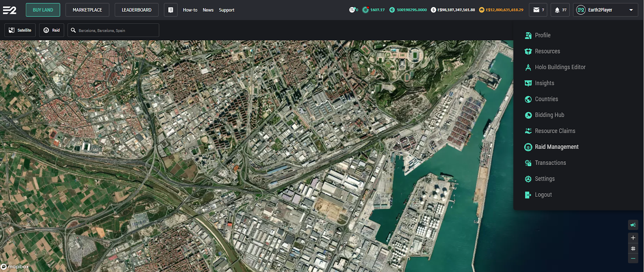Toggle the Satellite map view
Image resolution: width=644 pixels, height=272 pixels.
click(x=20, y=30)
